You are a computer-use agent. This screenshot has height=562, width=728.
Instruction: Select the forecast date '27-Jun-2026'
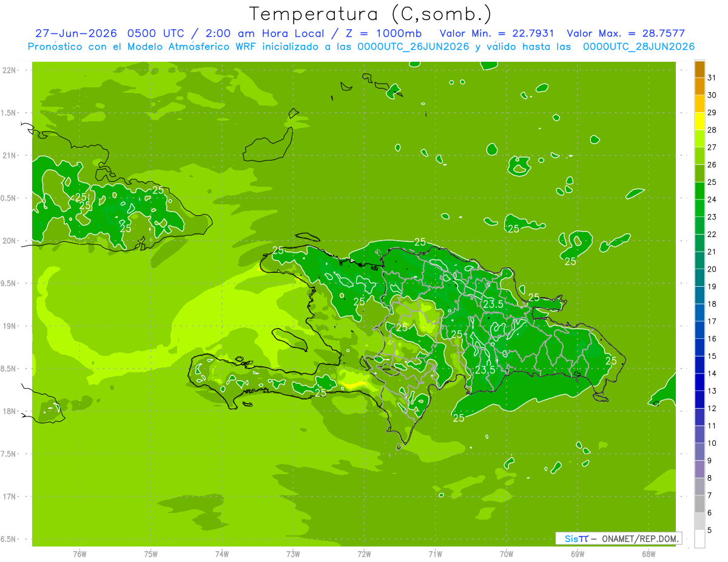tap(75, 33)
